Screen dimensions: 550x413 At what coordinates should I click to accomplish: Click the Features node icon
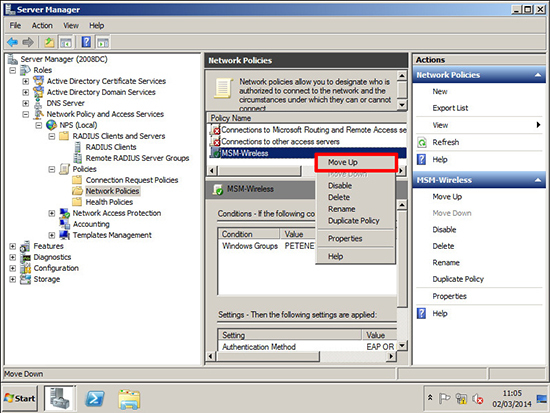[x=25, y=246]
